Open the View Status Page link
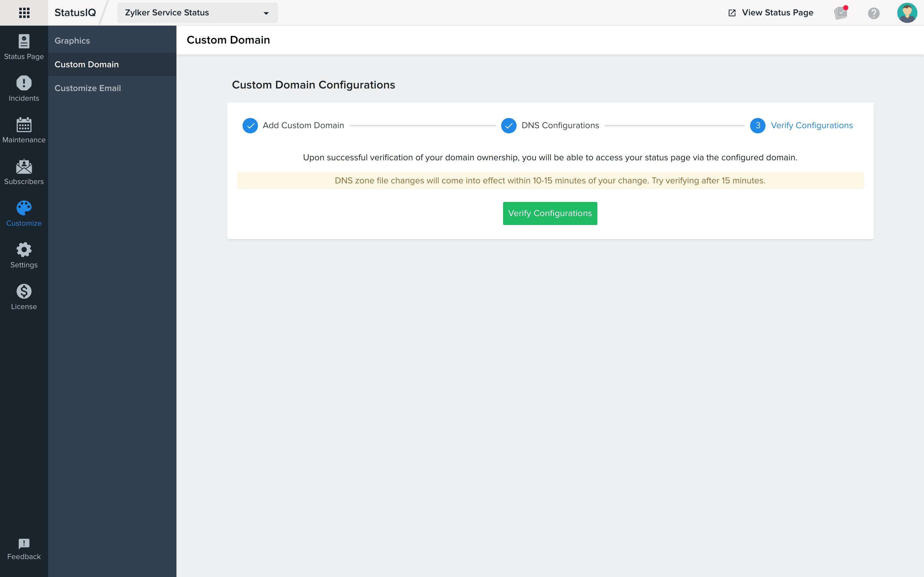 (770, 12)
